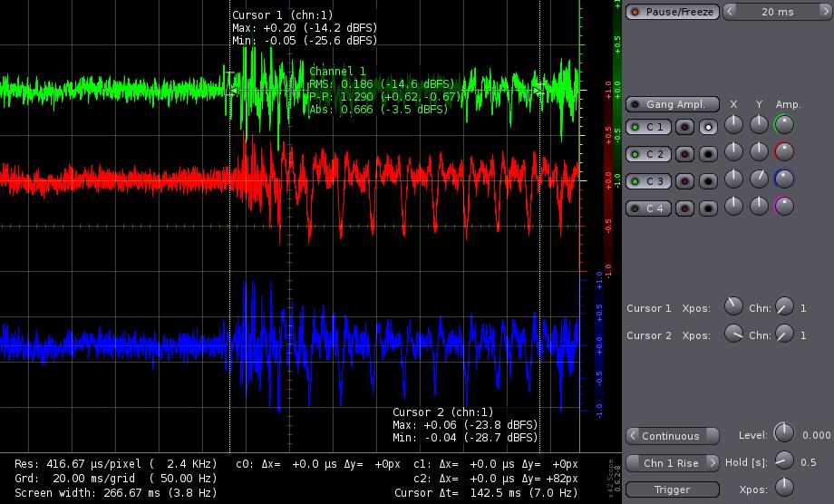The image size is (834, 504).
Task: Click the 'Screen width: 266.67 ms' status text
Action: [116, 493]
